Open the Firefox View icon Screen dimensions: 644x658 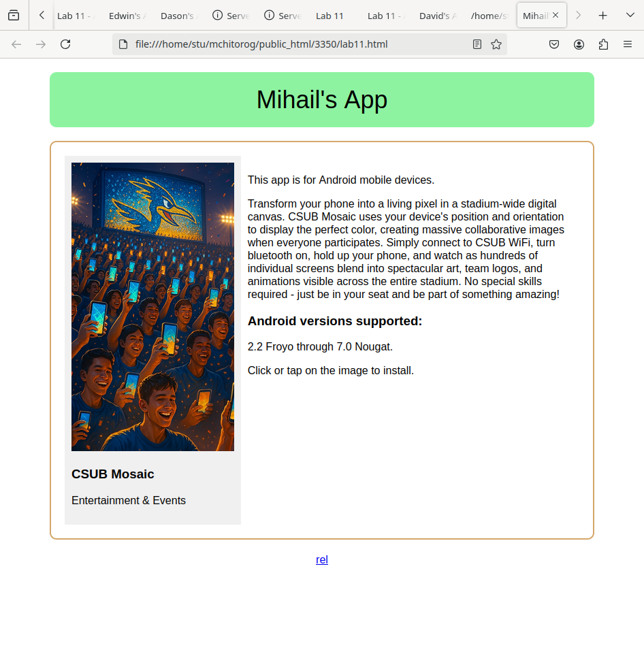click(14, 15)
